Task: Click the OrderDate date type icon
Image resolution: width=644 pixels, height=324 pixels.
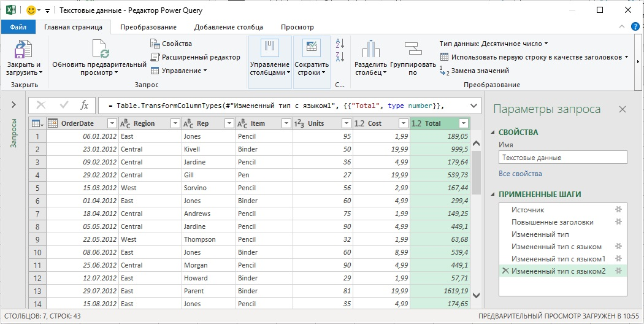Action: point(53,123)
